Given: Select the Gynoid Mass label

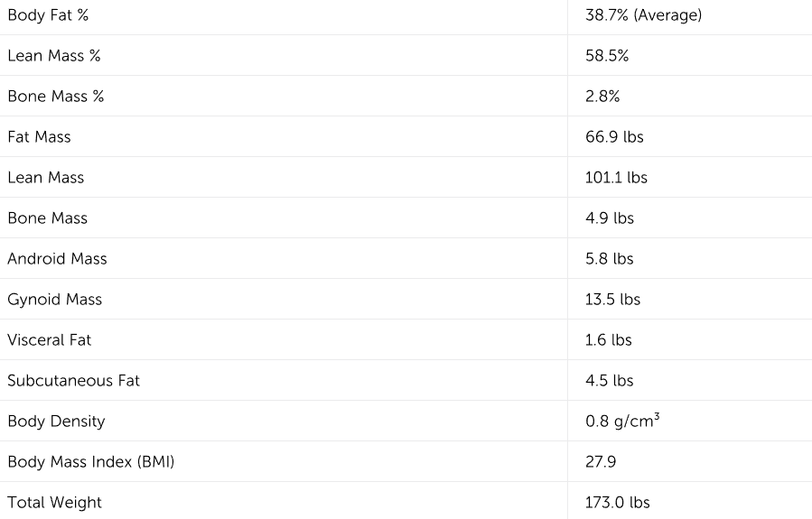Looking at the screenshot, I should pos(55,299).
